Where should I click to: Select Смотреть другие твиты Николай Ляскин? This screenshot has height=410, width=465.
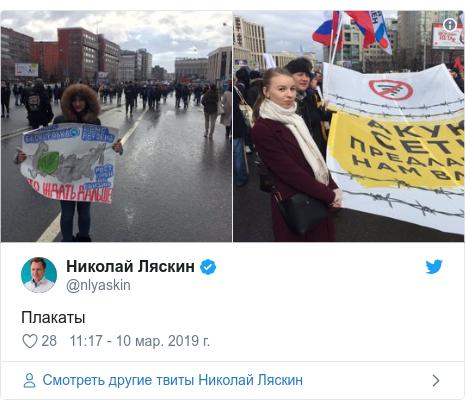[173, 380]
